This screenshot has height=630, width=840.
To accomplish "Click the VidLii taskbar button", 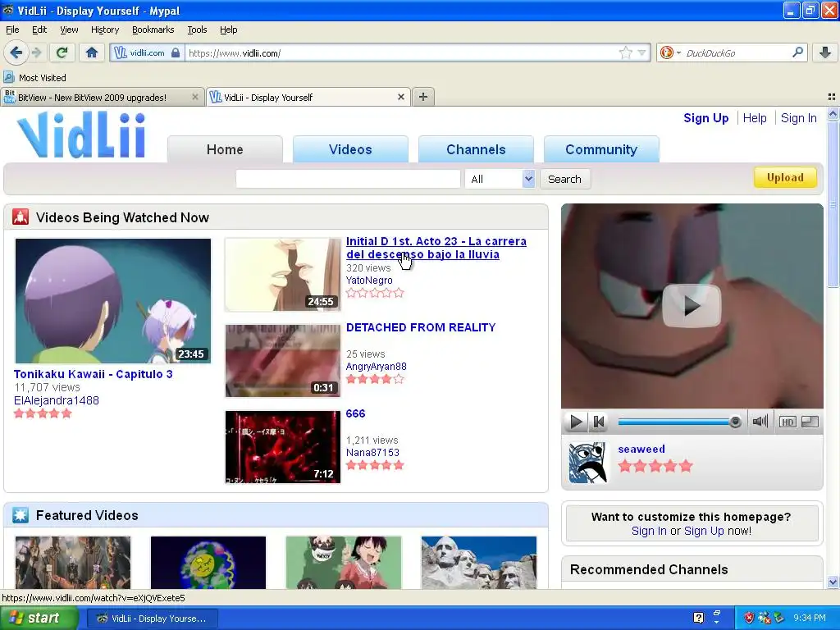I will click(152, 619).
